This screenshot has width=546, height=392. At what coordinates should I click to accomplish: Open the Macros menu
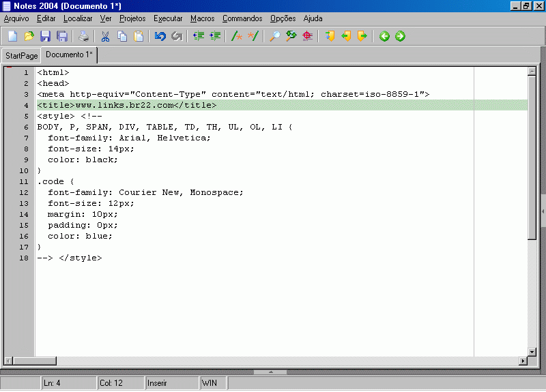(202, 18)
